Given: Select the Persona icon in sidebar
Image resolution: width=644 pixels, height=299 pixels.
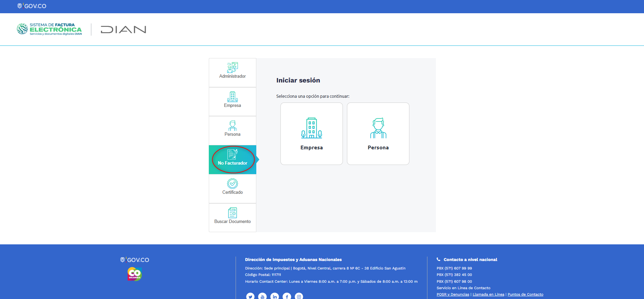Looking at the screenshot, I should 233,126.
